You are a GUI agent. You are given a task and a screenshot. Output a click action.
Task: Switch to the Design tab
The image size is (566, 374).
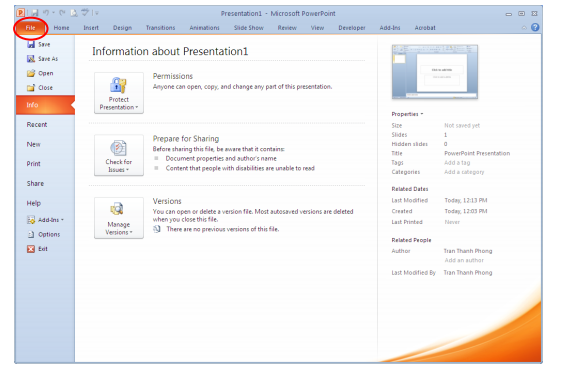122,28
